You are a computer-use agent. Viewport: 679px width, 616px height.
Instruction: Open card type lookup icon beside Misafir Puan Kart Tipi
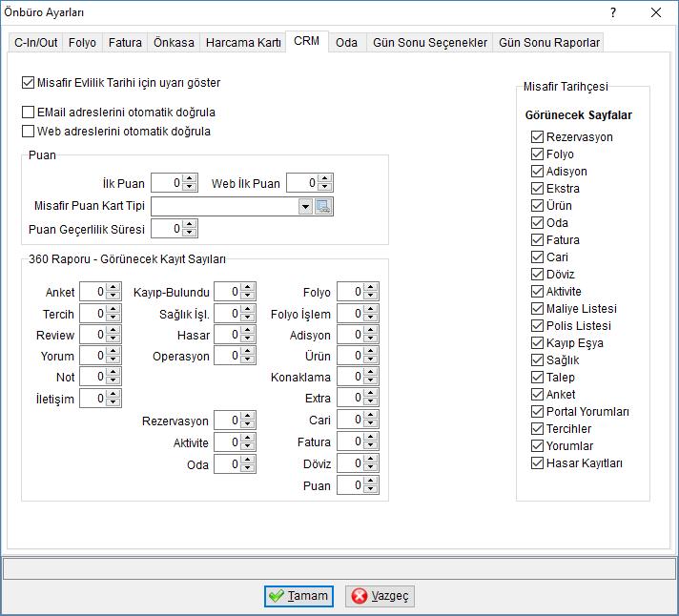323,207
